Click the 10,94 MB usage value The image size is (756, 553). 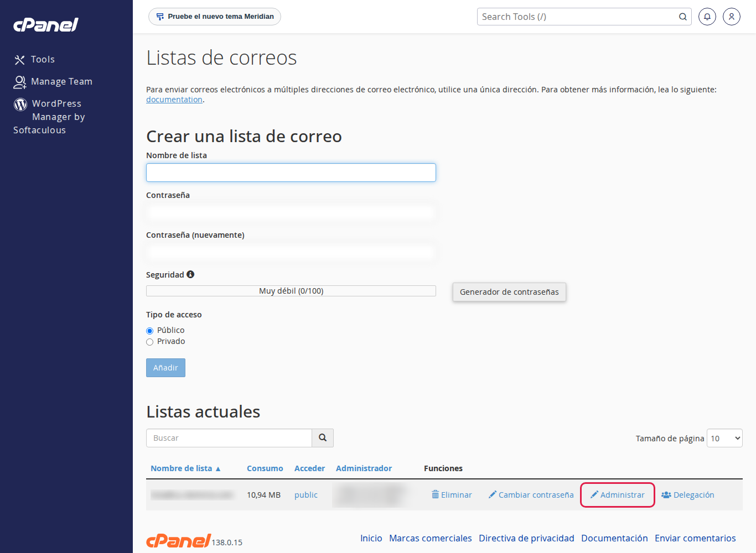coord(263,495)
